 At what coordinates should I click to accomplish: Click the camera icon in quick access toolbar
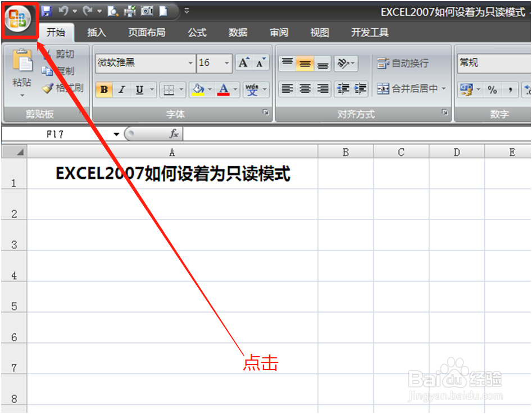click(x=147, y=11)
